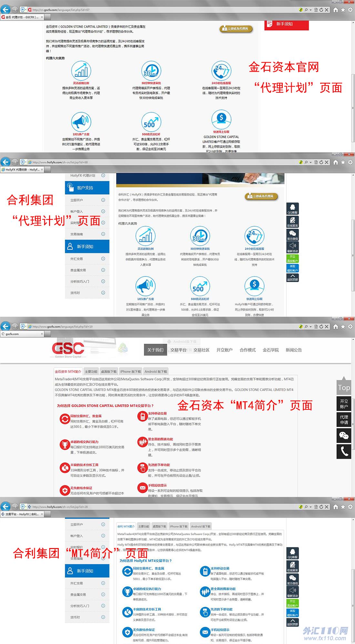The height and width of the screenshot is (644, 355).
Task: Refresh page in HollyFX MT4 window toolbar
Action: pos(321,507)
